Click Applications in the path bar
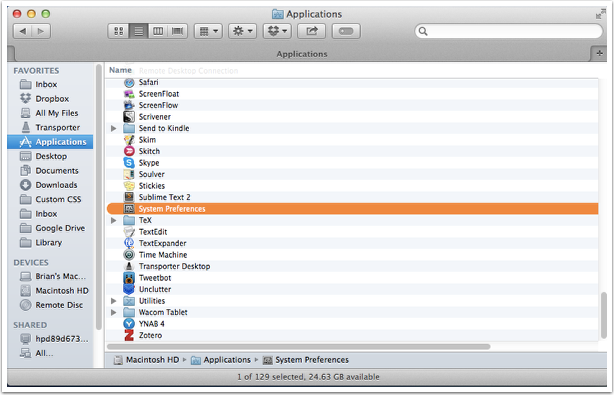 (221, 360)
